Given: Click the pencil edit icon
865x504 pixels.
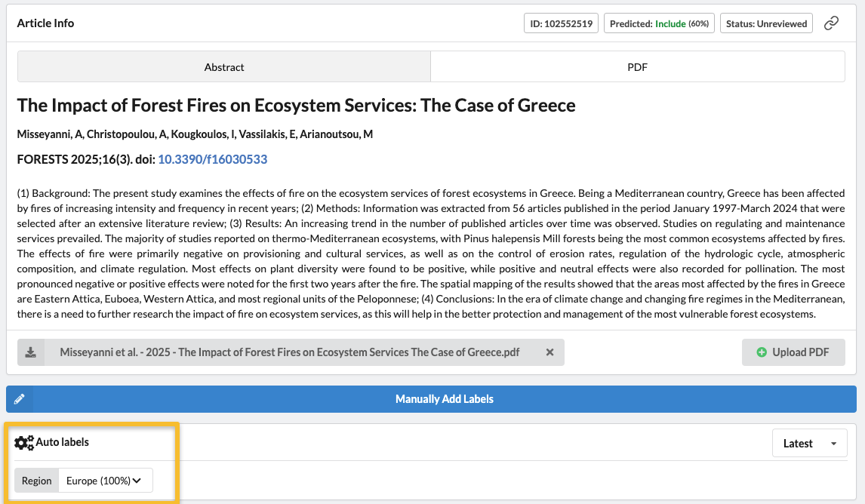Looking at the screenshot, I should [x=20, y=399].
